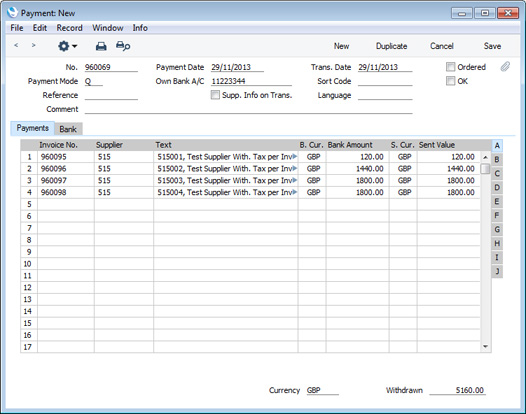Toggle Supp. Info on Trans. checkbox
Screen dimensions: 526x414
point(215,95)
